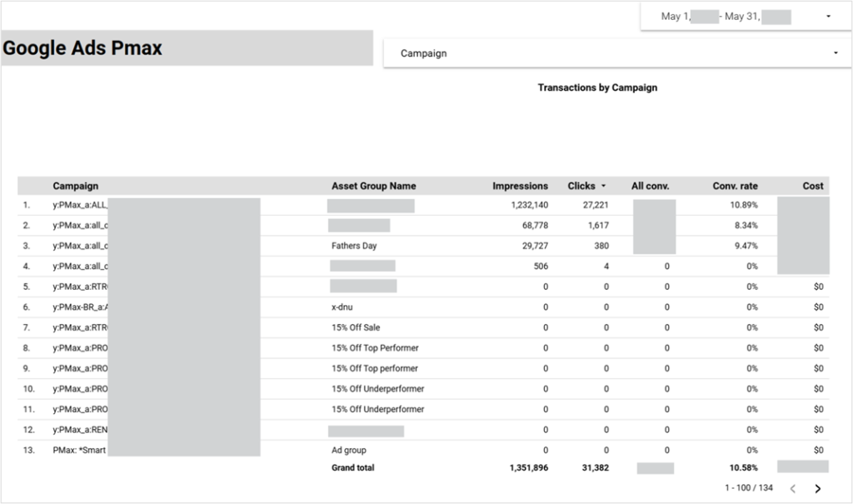This screenshot has width=853, height=504.
Task: Select the Fathers Day asset group cell
Action: pyautogui.click(x=354, y=246)
